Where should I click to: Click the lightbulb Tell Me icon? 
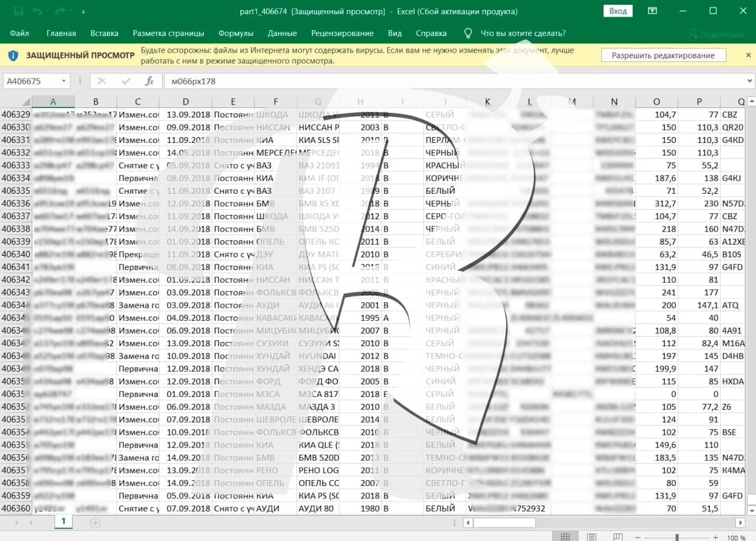click(468, 34)
